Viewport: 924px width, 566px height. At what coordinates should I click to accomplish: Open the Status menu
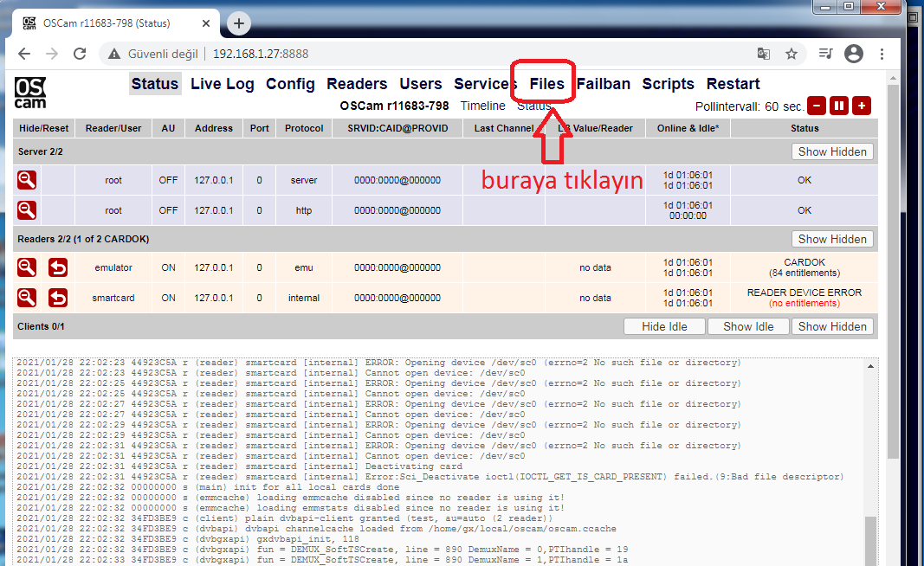155,84
